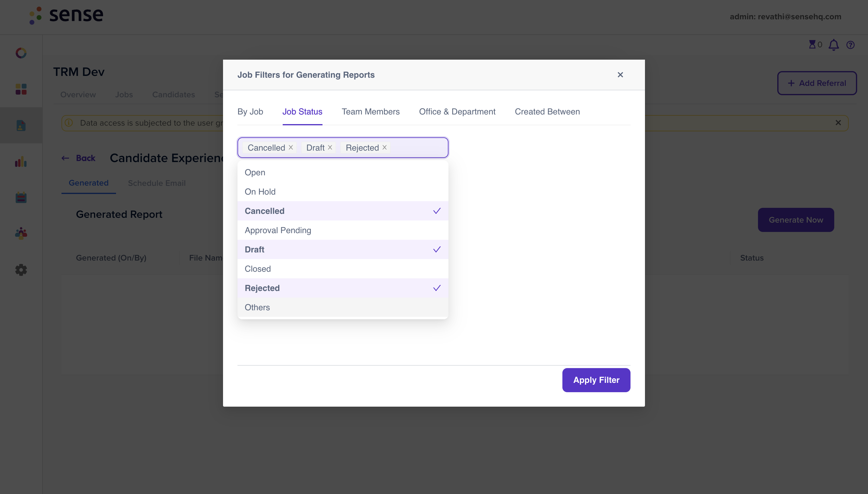
Task: Remove the Rejected tag from filter
Action: [385, 148]
